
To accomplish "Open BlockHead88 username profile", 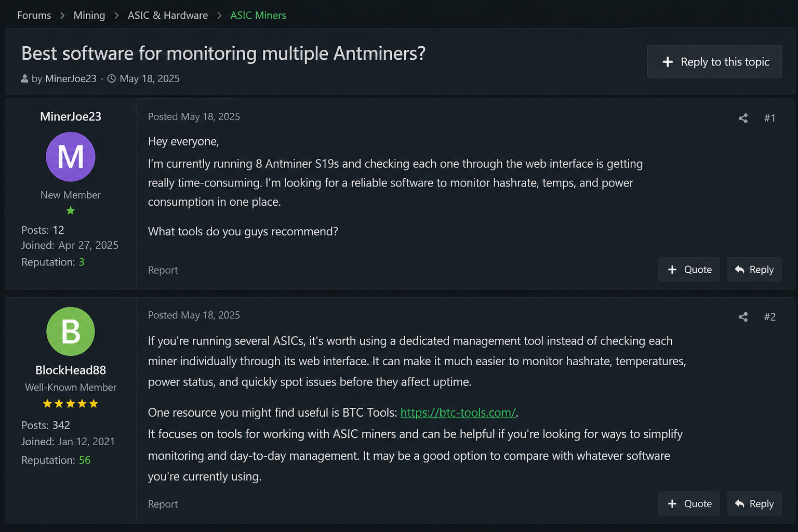I will click(71, 370).
